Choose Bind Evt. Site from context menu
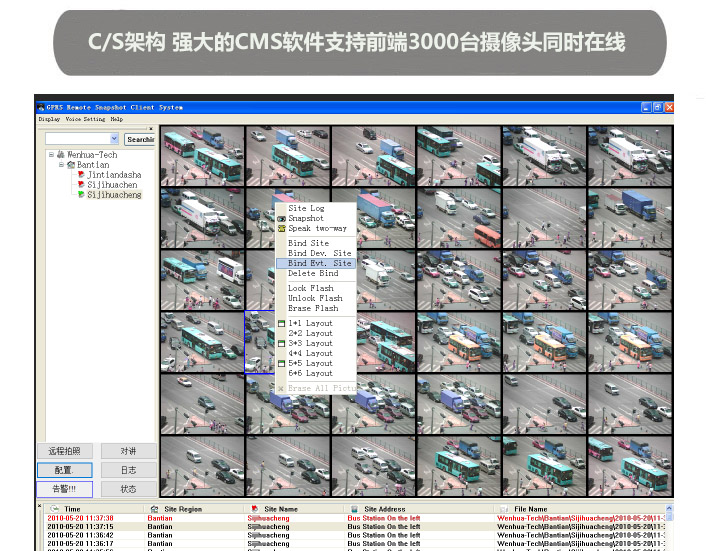This screenshot has width=706, height=551. click(319, 263)
